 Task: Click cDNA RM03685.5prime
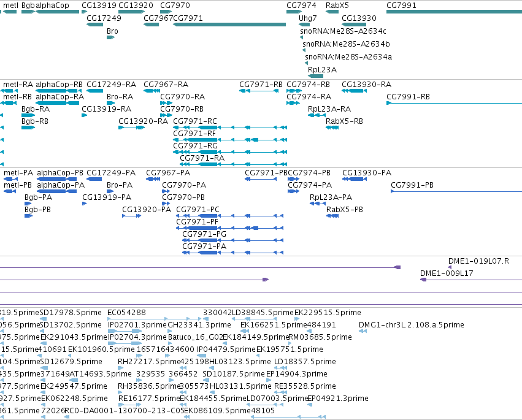[320, 337]
